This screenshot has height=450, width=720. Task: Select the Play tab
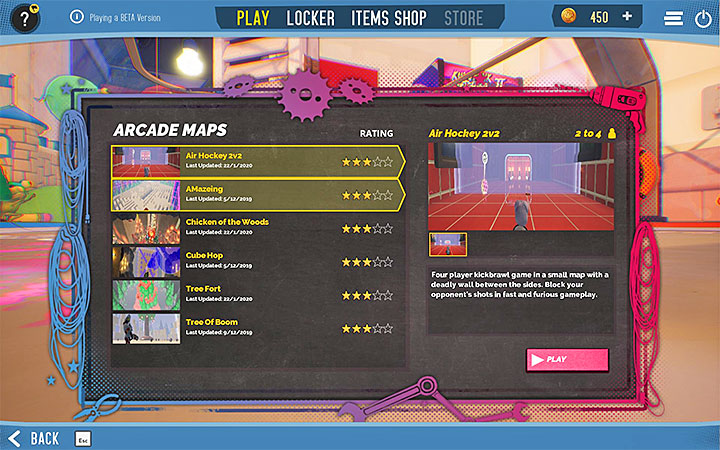click(253, 18)
